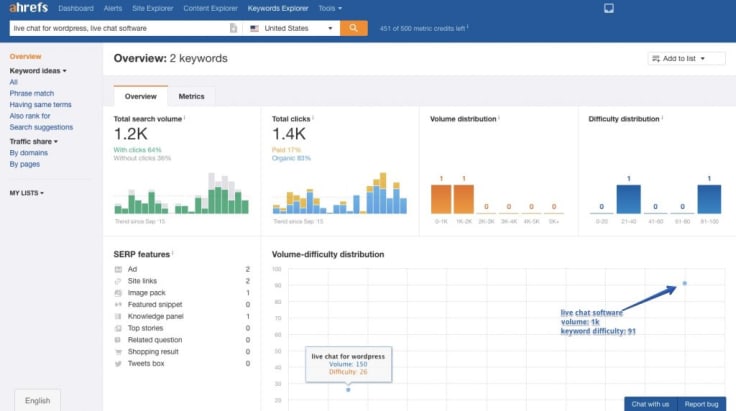Viewport: 736px width, 411px height.
Task: Click the Tweets box Twitter bird icon
Action: click(x=118, y=364)
